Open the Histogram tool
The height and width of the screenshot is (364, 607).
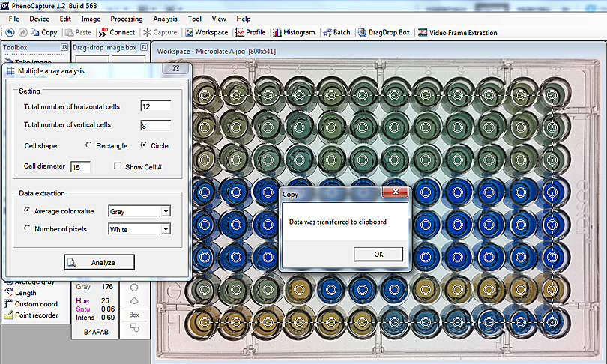(294, 32)
